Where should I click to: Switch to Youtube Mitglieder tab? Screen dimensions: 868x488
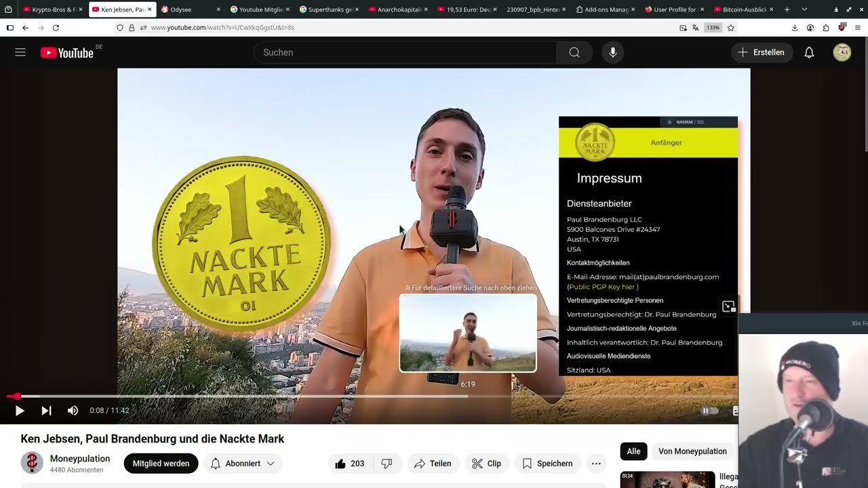260,9
